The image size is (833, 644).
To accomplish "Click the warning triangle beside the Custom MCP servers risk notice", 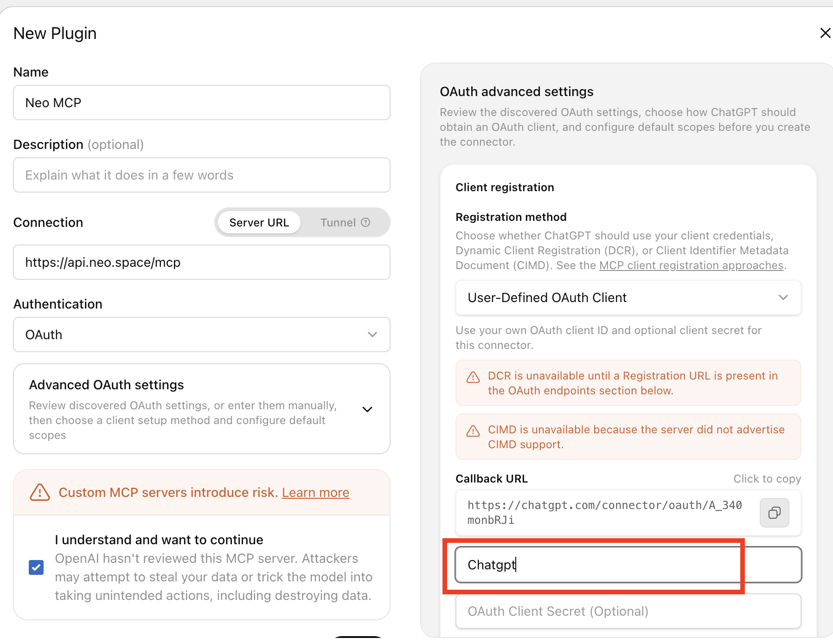I will click(40, 492).
